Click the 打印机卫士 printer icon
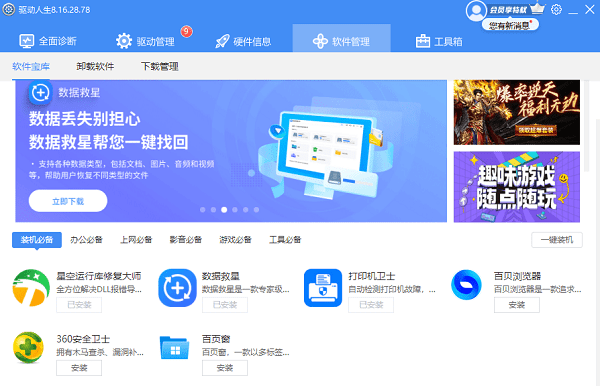Image resolution: width=600 pixels, height=386 pixels. pos(323,288)
